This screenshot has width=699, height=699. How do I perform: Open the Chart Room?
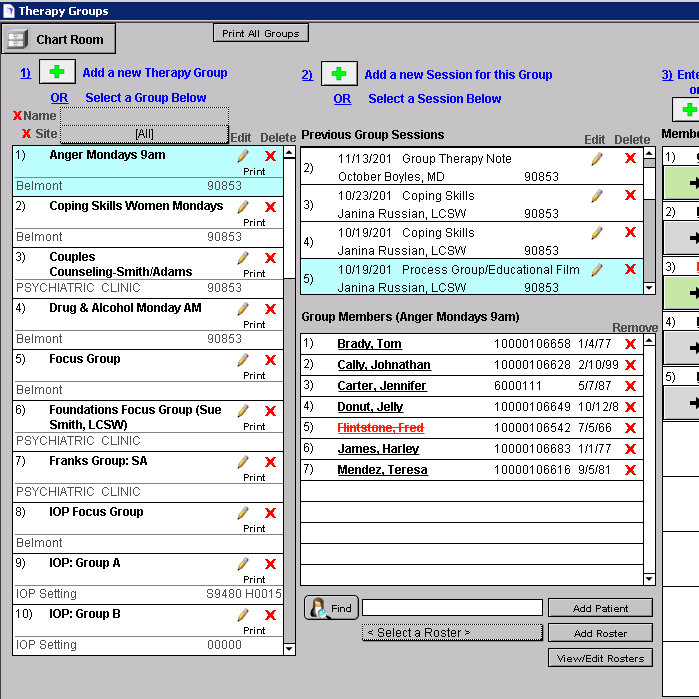point(59,40)
